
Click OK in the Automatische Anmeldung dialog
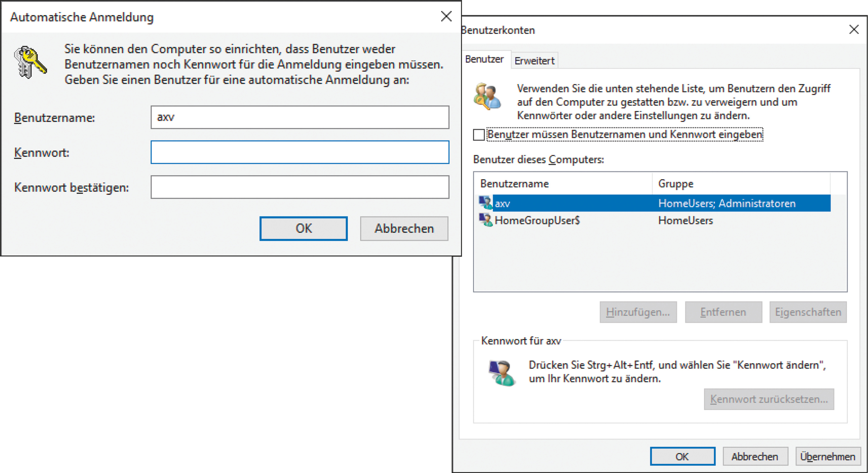[303, 228]
